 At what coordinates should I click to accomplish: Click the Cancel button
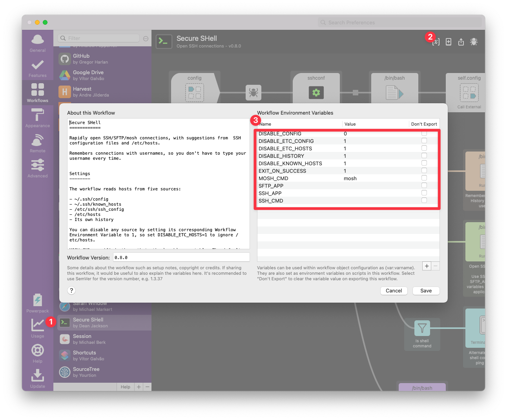(x=394, y=291)
